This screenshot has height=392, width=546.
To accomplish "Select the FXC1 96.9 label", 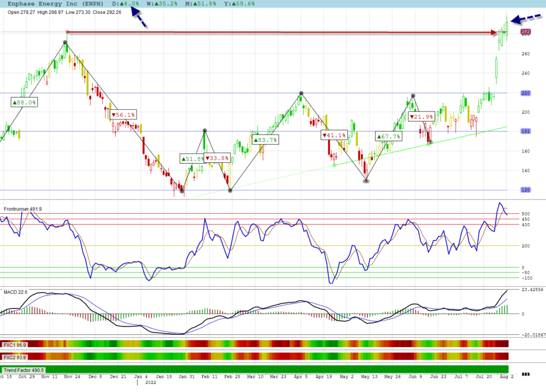I will 14,345.
